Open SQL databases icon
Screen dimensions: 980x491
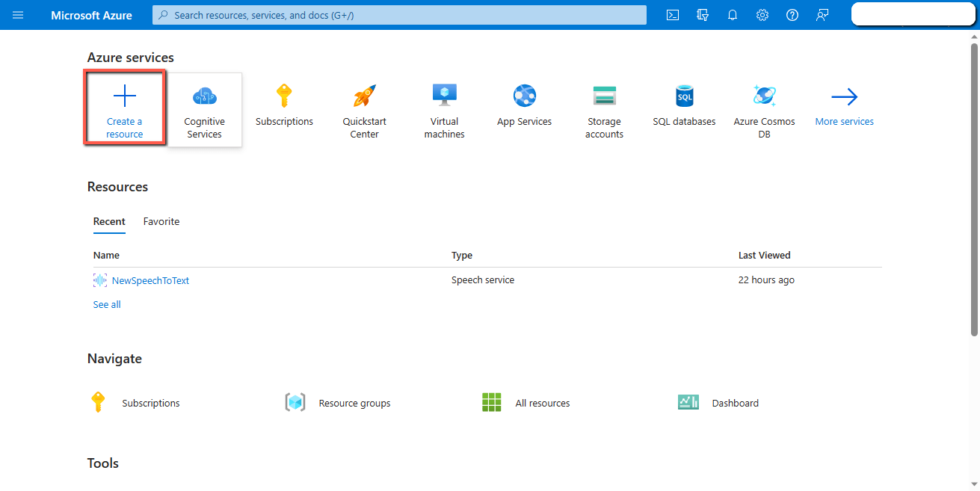tap(684, 96)
